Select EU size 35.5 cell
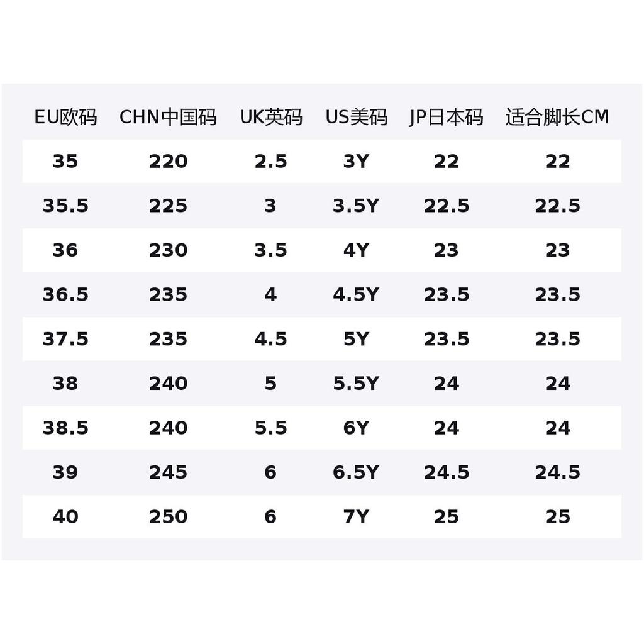 point(65,206)
